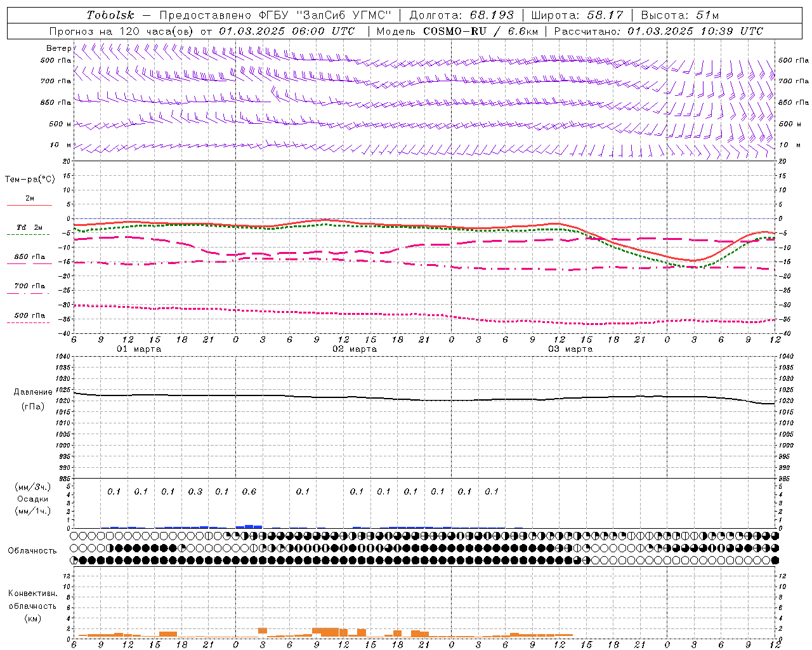
Task: Click the forecast start time 01.03.2025 06:00 UTC
Action: (x=287, y=31)
